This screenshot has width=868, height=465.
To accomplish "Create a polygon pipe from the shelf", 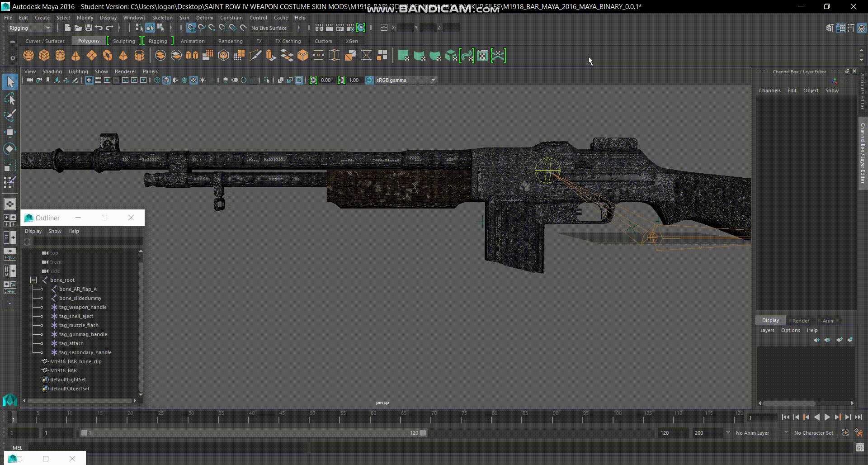I will click(139, 56).
